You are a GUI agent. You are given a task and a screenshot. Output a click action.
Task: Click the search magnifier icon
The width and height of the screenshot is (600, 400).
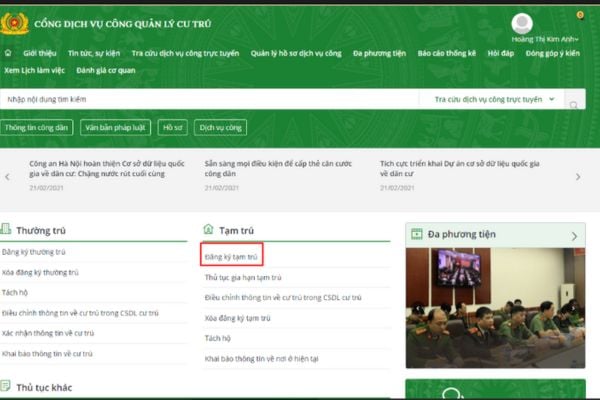576,101
